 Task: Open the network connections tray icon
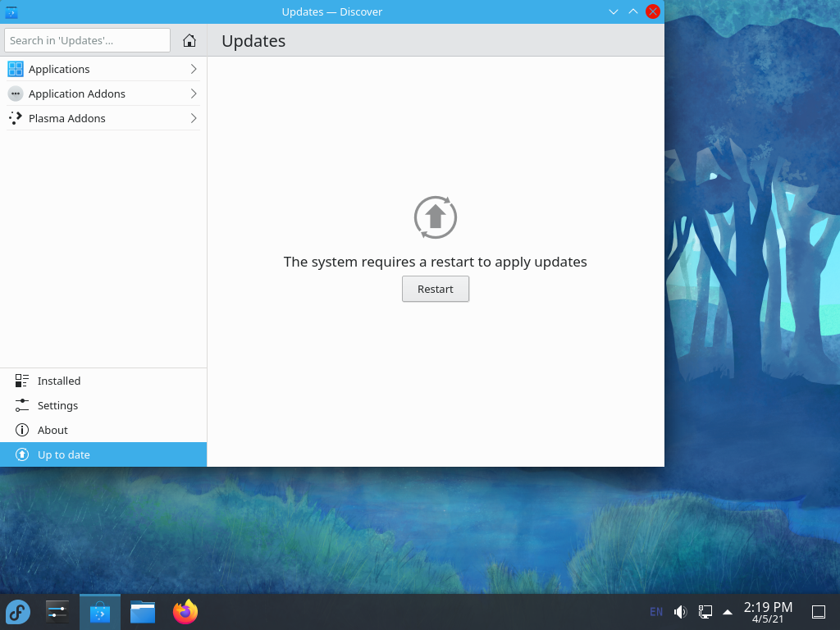click(x=705, y=612)
